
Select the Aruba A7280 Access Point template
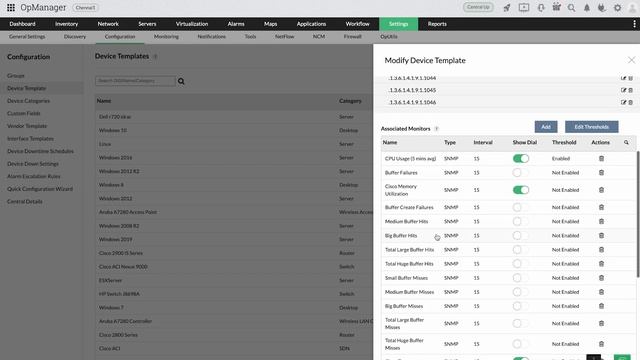[x=234, y=212]
